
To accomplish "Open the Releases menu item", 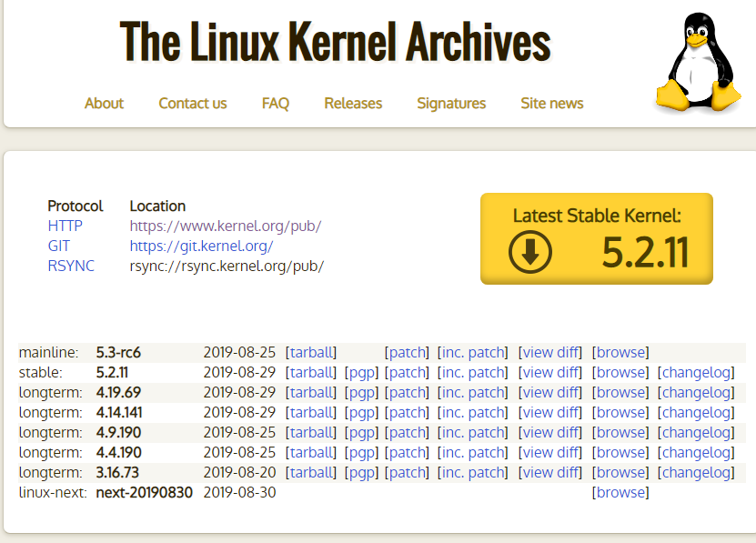I will click(x=353, y=103).
